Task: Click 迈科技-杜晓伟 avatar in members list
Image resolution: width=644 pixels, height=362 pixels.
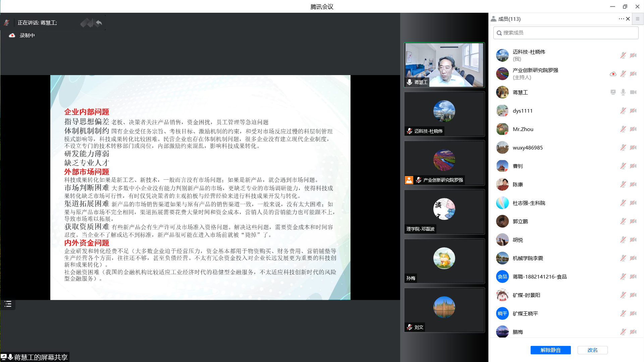Action: tap(502, 55)
